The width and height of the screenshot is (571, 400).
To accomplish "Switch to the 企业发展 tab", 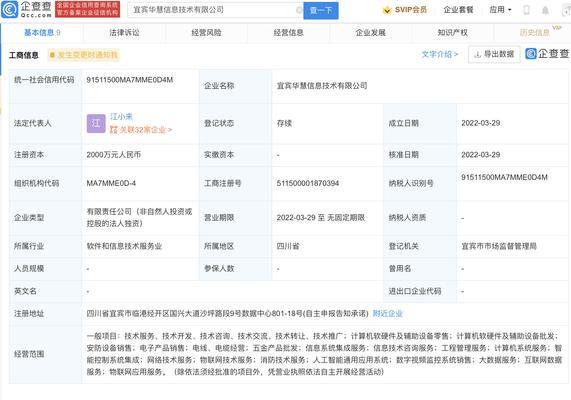I will [x=371, y=33].
